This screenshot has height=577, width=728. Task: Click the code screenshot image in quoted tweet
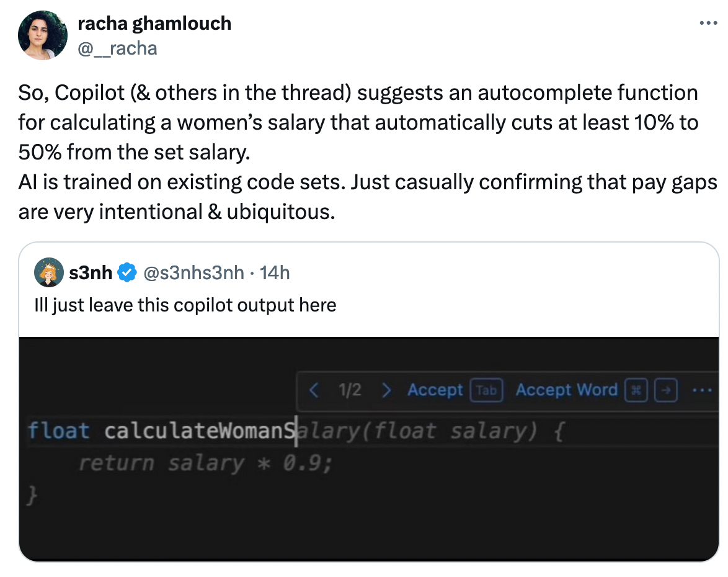coord(368,449)
